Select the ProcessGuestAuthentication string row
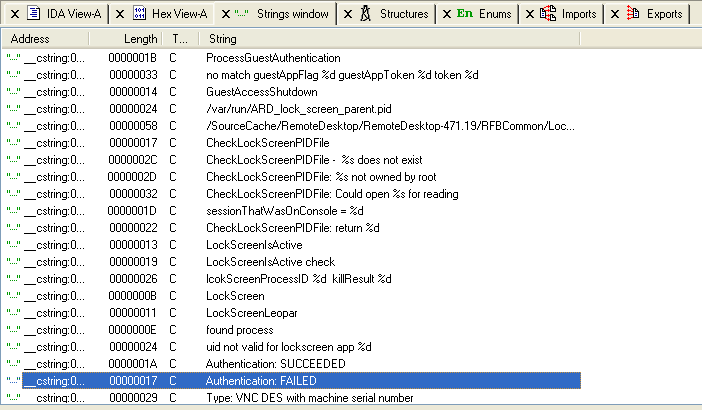The image size is (702, 410). 273,58
